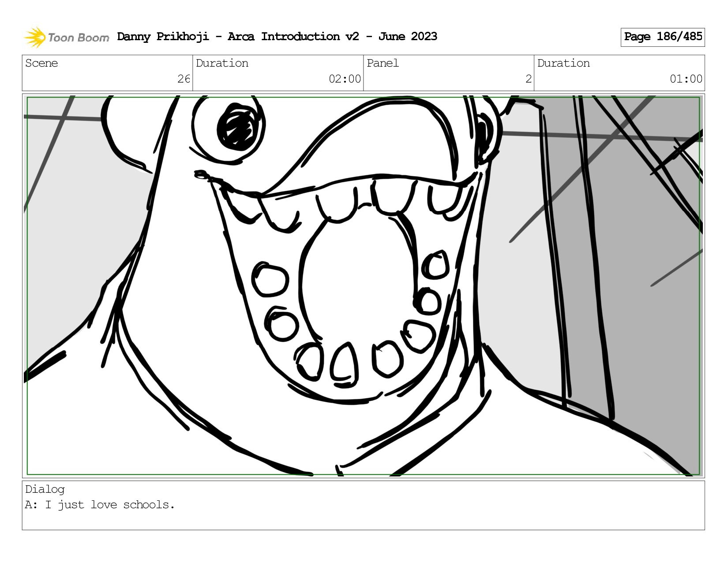This screenshot has width=728, height=563.
Task: Click the 'Page 186/485' box
Action: (663, 37)
